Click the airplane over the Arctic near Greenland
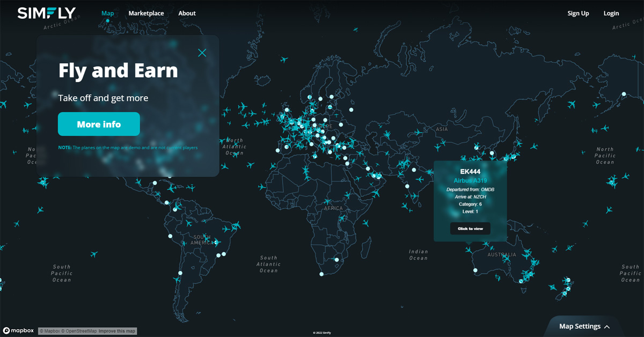 (x=284, y=59)
